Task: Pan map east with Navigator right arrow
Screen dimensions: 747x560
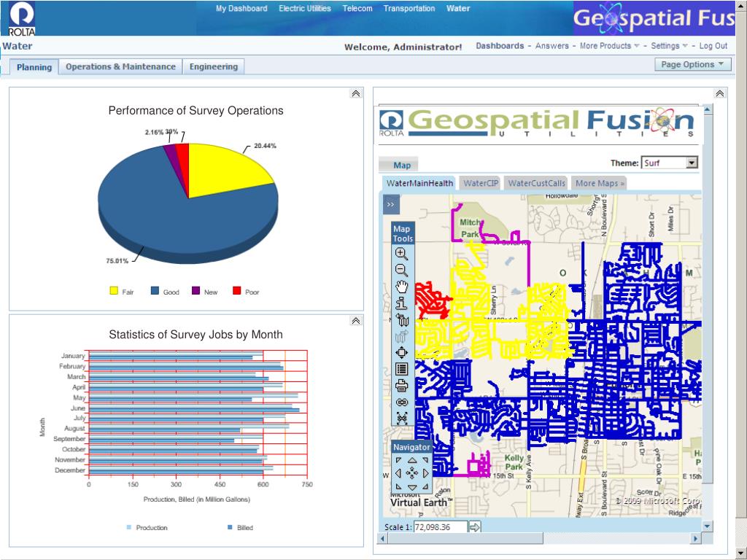Action: [426, 473]
